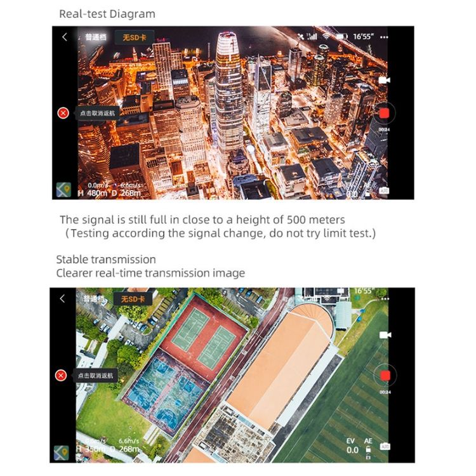Open three-dots more menu in night city view
The width and height of the screenshot is (476, 476).
coord(384,37)
